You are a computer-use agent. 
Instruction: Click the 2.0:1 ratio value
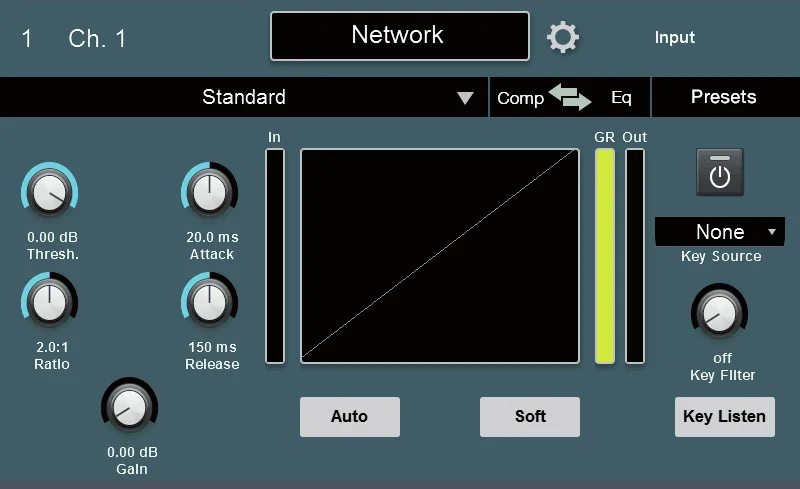click(x=52, y=347)
